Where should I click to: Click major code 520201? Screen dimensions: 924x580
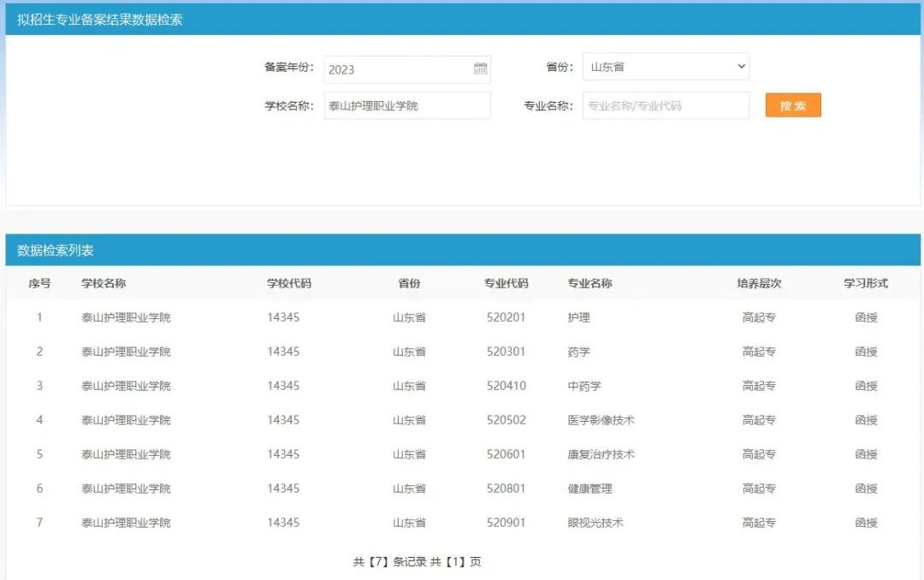(506, 317)
